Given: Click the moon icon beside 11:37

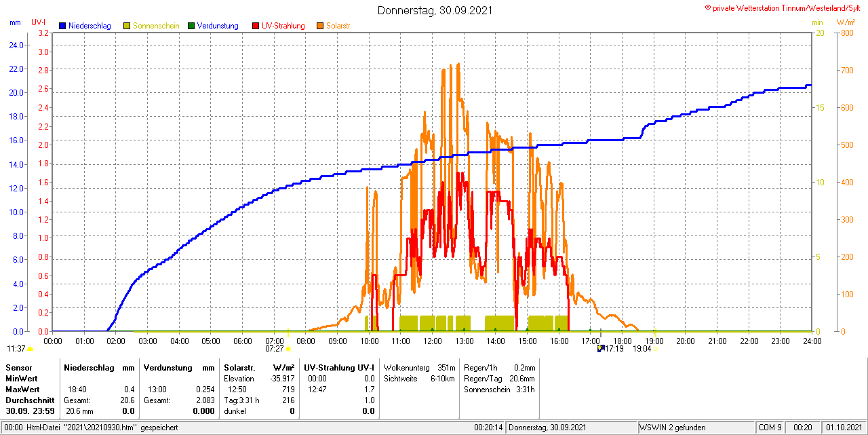Looking at the screenshot, I should [x=31, y=349].
